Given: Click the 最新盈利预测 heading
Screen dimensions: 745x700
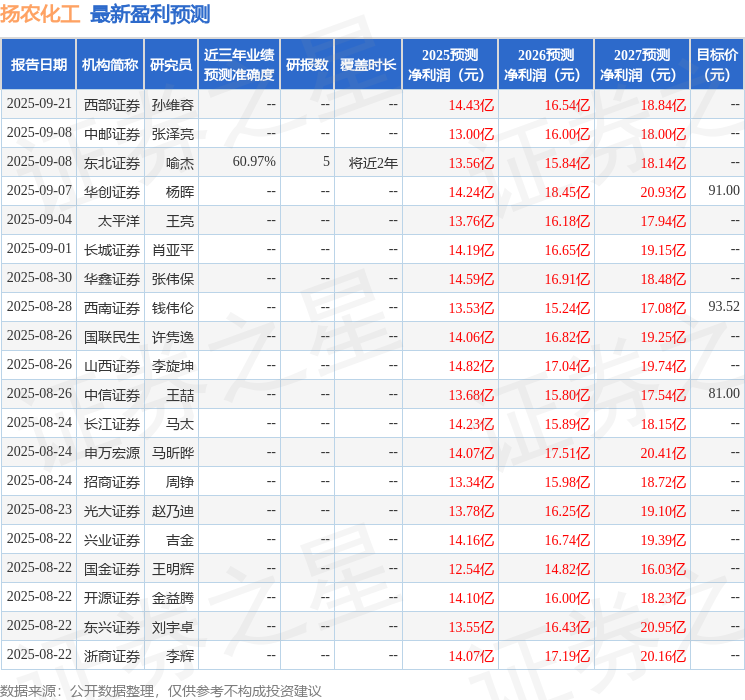Looking at the screenshot, I should tap(150, 14).
